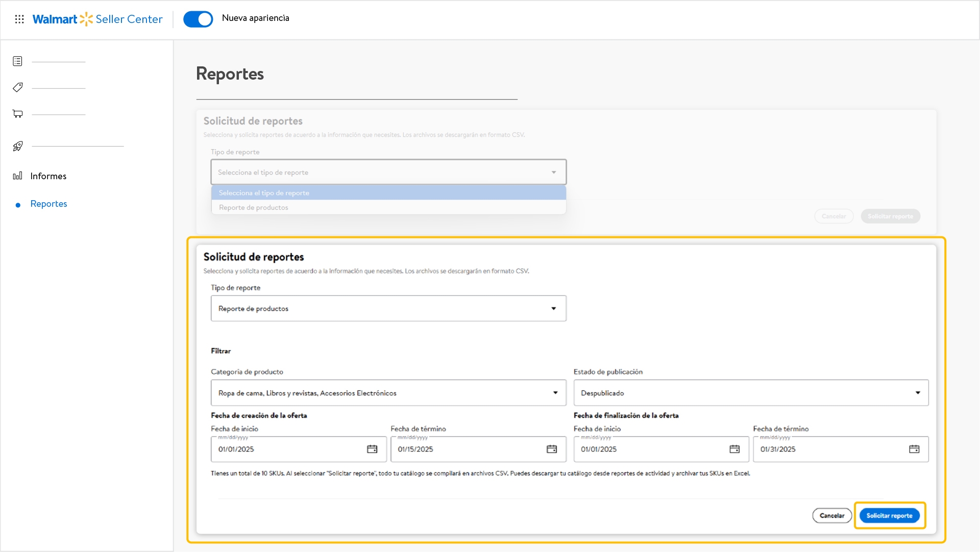Open Informes in the sidebar
Image resolution: width=980 pixels, height=552 pixels.
coord(48,176)
